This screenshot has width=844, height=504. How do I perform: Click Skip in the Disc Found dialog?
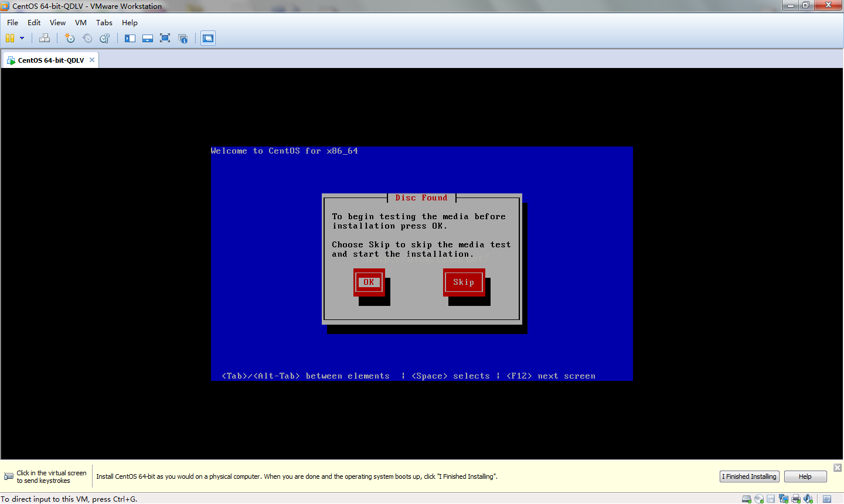coord(464,282)
